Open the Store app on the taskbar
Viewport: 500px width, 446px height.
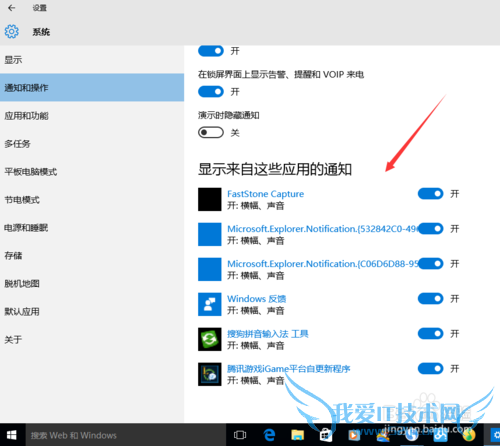[326, 435]
